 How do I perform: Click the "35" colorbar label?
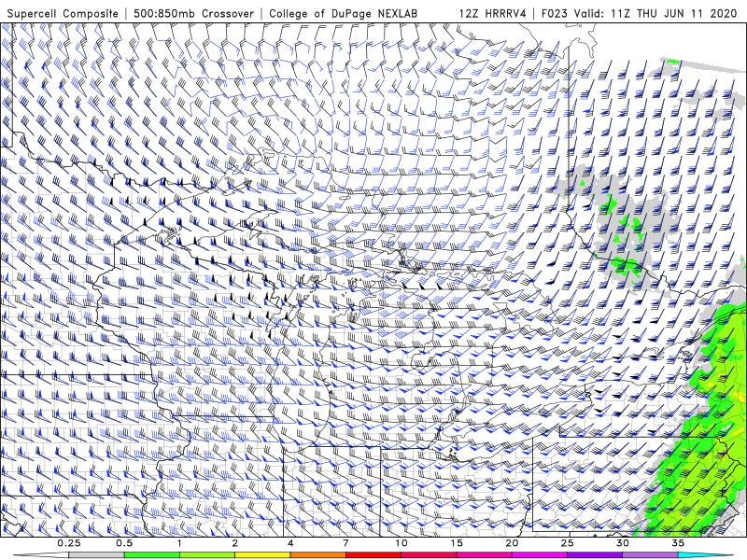click(678, 543)
